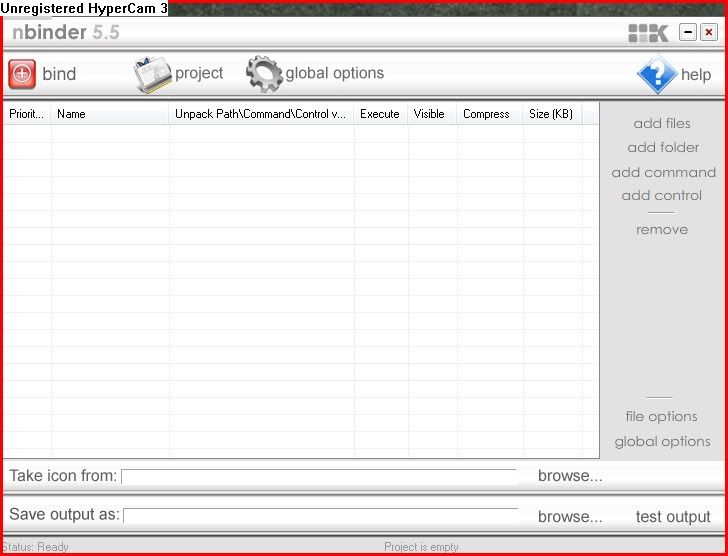Focus the Take icon from field
The width and height of the screenshot is (728, 556).
pyautogui.click(x=319, y=476)
